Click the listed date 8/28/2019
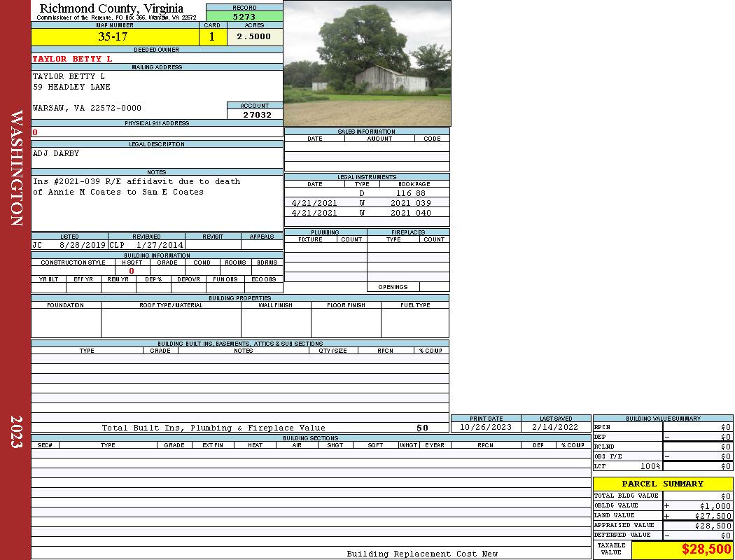The height and width of the screenshot is (560, 735). [82, 246]
